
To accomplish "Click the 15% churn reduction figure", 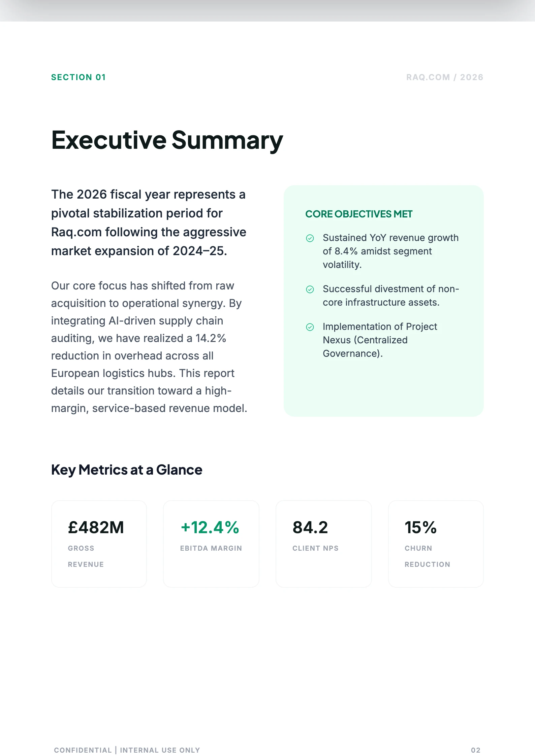I will tap(420, 527).
